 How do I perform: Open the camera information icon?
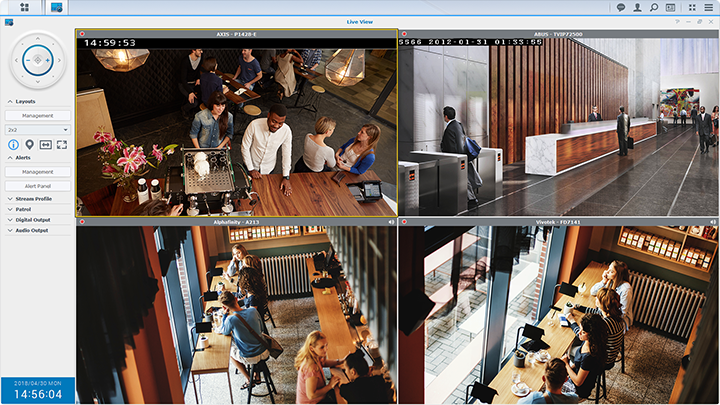[13, 145]
